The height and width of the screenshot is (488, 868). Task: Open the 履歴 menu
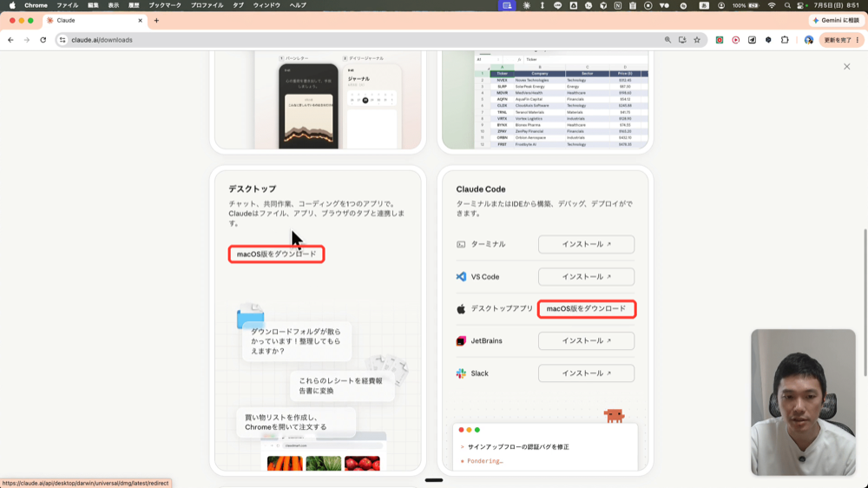(x=134, y=5)
